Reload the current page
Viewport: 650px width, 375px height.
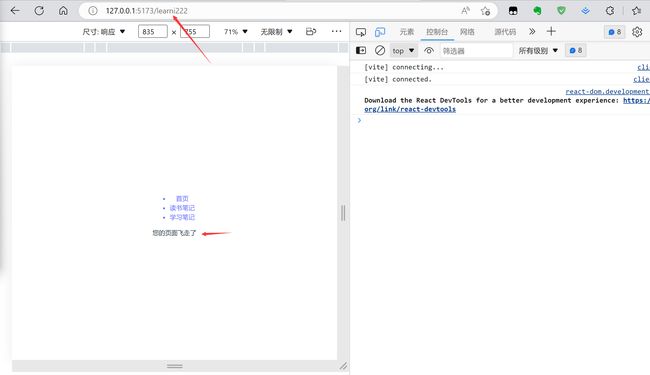tap(39, 11)
